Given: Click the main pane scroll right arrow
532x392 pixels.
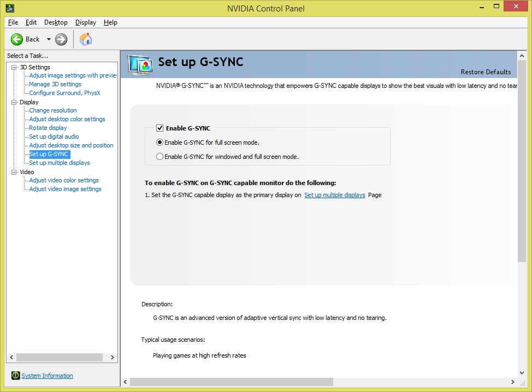Looking at the screenshot, I should tap(513, 382).
